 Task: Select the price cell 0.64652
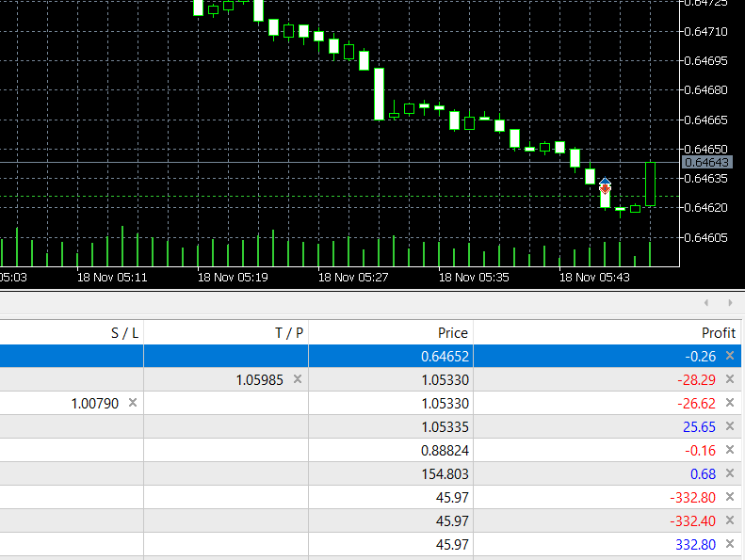pyautogui.click(x=445, y=356)
